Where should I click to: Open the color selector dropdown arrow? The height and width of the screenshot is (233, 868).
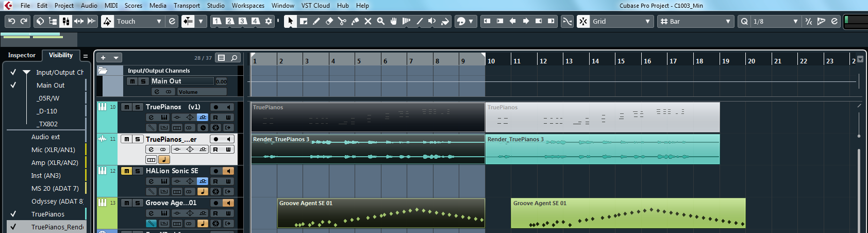[x=471, y=21]
